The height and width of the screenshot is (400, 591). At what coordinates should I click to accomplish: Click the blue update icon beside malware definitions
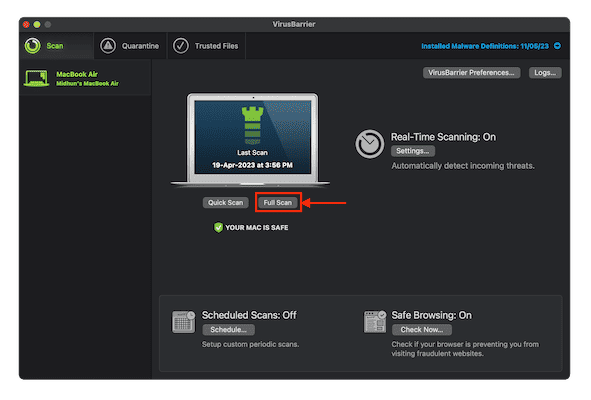557,46
